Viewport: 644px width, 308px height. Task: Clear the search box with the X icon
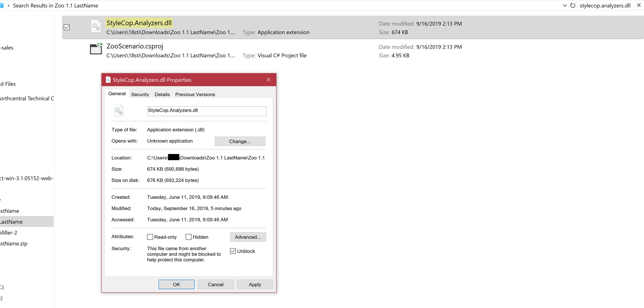(x=639, y=5)
